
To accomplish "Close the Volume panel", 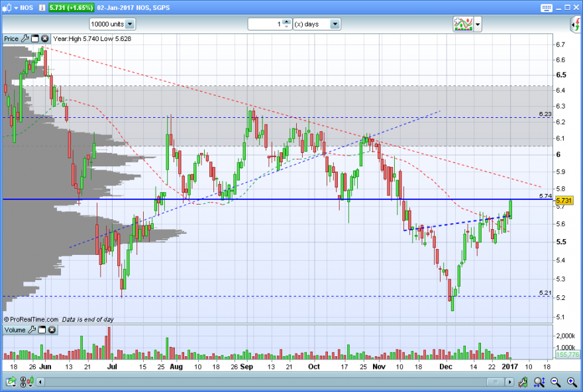I will pyautogui.click(x=52, y=330).
